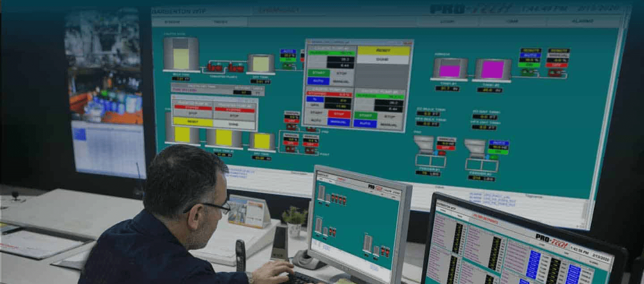
Task: Open the ALARMS tab on the wall display
Action: (582, 21)
